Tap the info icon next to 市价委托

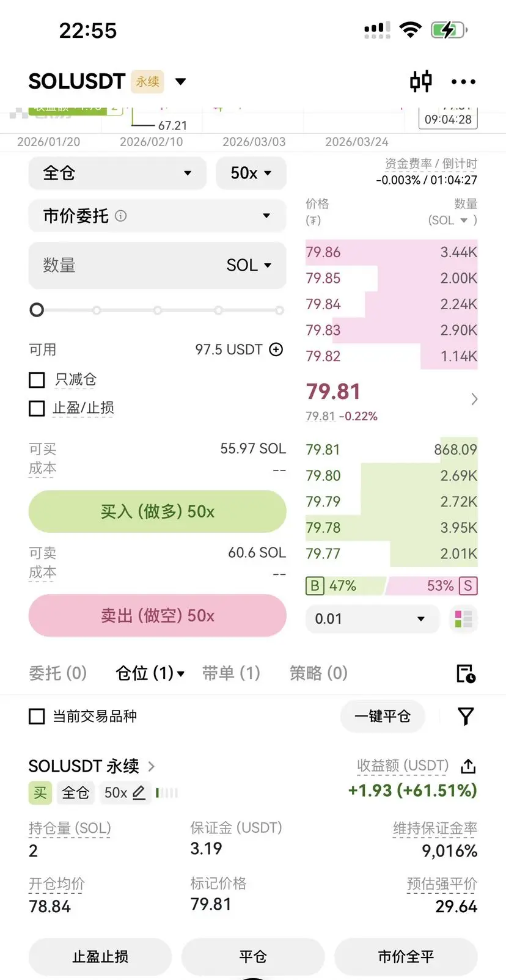pyautogui.click(x=121, y=216)
